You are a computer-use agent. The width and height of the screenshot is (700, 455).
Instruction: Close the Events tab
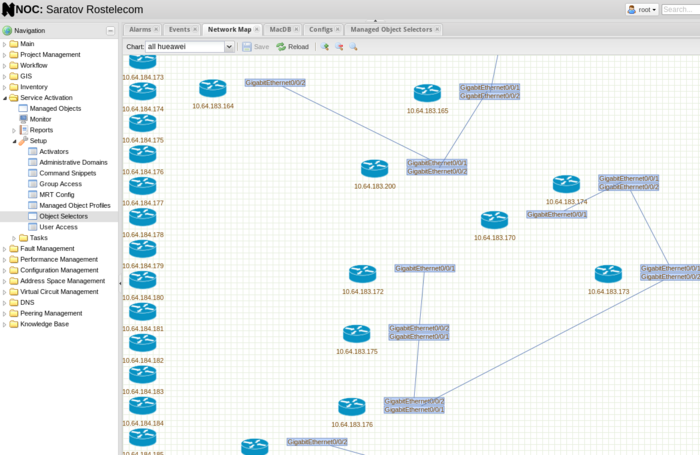point(195,29)
